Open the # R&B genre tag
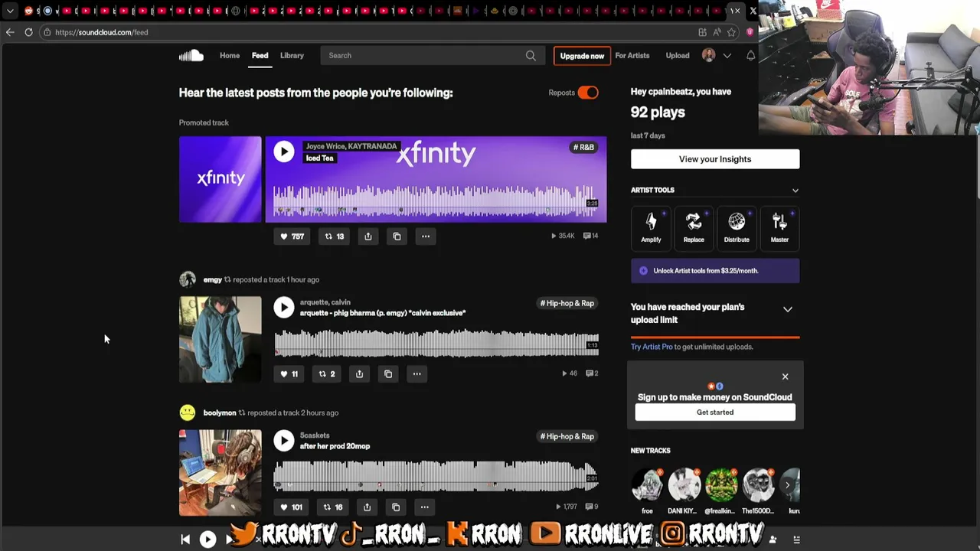The image size is (980, 551). [x=583, y=147]
